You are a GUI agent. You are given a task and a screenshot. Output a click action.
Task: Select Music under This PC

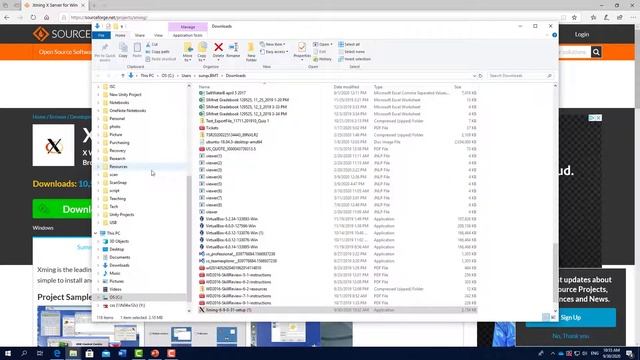[115, 273]
